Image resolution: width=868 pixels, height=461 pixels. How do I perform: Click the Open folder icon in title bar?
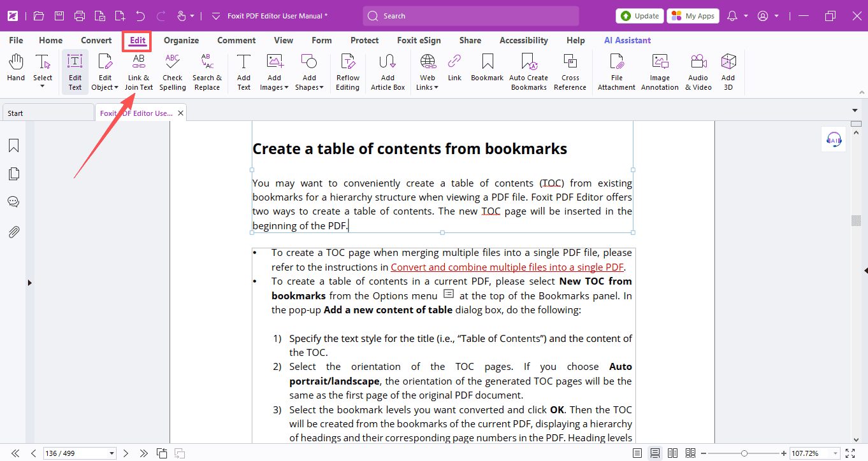(x=38, y=16)
